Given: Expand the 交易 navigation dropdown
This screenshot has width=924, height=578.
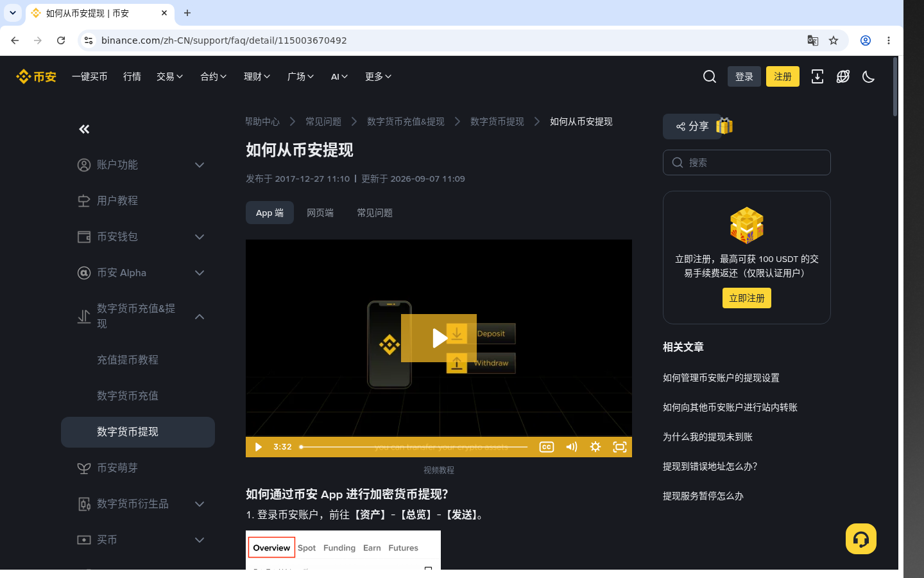Looking at the screenshot, I should 170,76.
